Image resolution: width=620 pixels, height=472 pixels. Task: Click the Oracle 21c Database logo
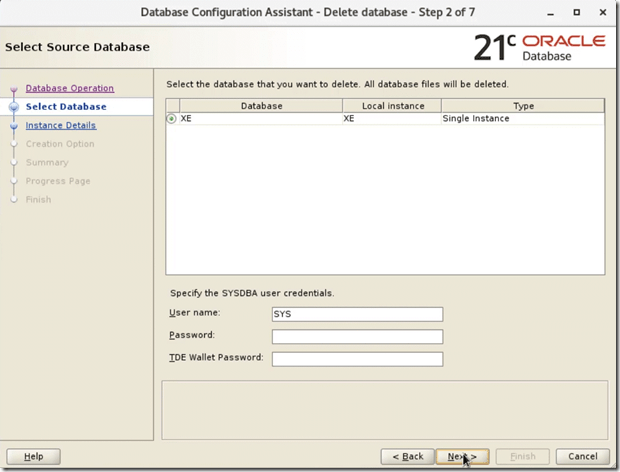click(x=540, y=47)
